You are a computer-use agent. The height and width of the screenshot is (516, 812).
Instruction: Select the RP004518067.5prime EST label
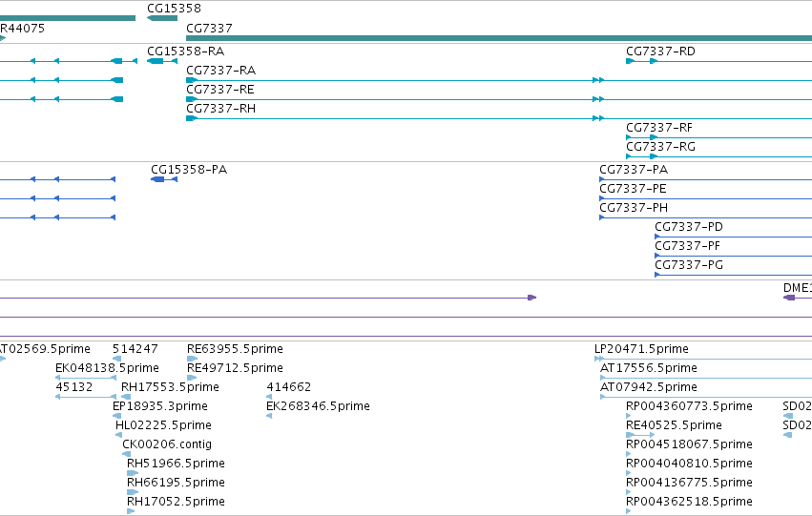[689, 445]
